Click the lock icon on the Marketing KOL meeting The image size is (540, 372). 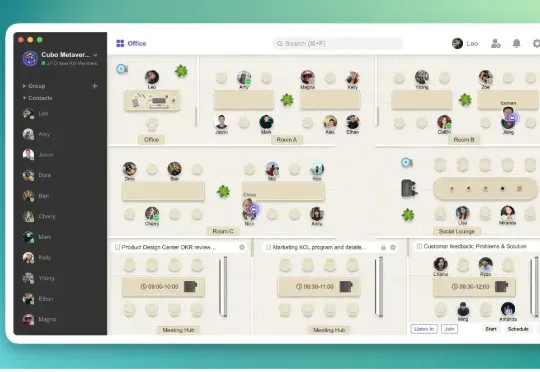click(x=383, y=247)
